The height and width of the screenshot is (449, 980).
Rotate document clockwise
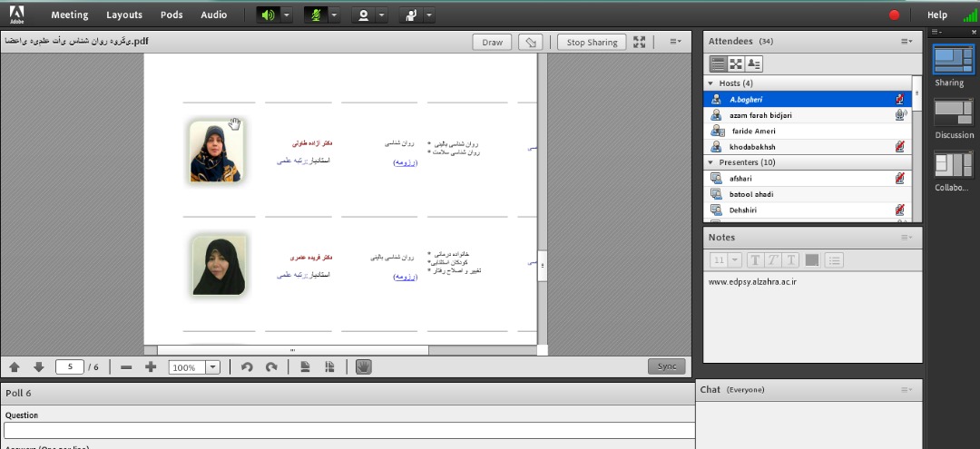tap(270, 367)
